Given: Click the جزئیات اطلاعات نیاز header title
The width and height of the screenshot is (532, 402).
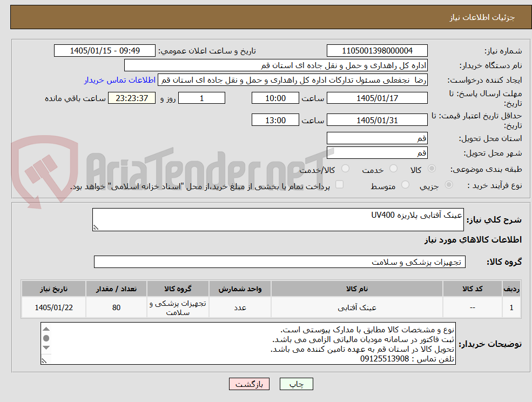Looking at the screenshot, I should (x=482, y=17).
